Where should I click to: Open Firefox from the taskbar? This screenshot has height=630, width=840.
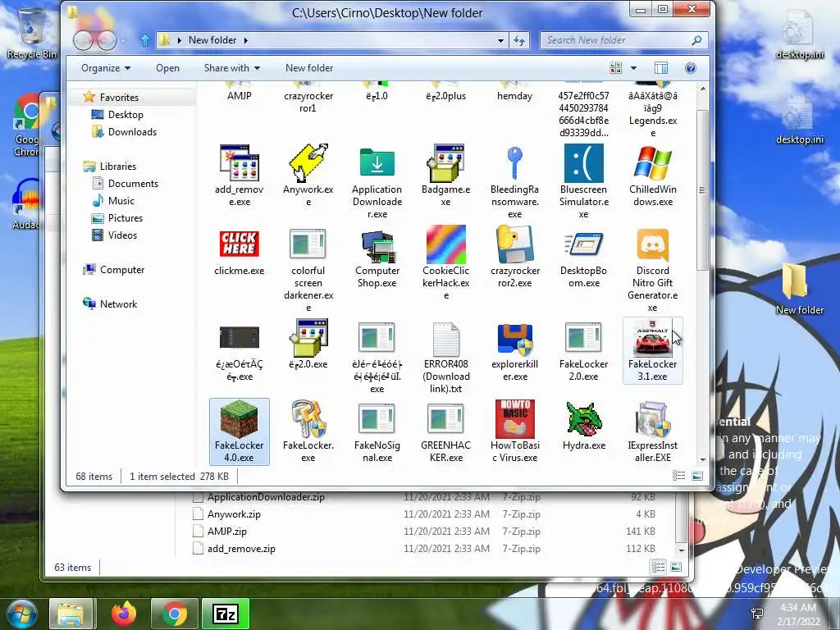tap(124, 614)
